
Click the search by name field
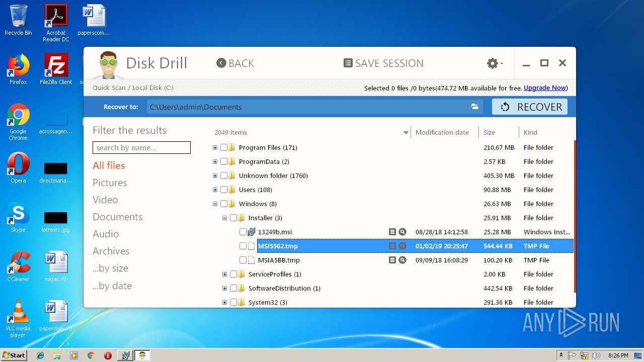[141, 147]
